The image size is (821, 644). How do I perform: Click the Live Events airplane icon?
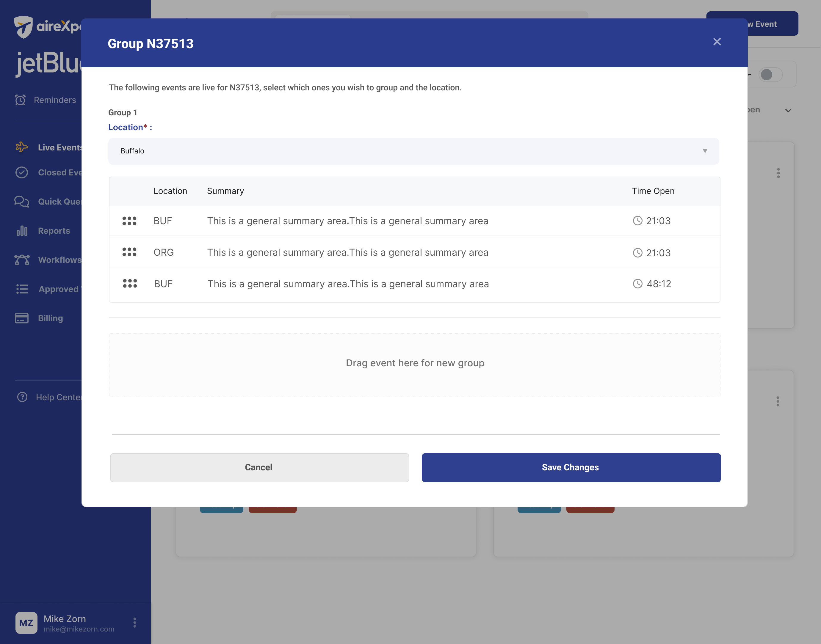tap(22, 147)
